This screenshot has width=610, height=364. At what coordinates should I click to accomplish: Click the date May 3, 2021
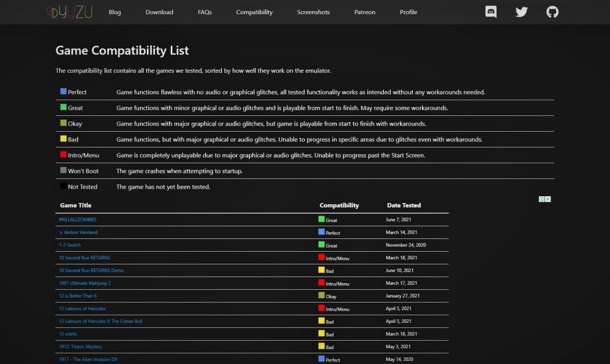pos(399,347)
